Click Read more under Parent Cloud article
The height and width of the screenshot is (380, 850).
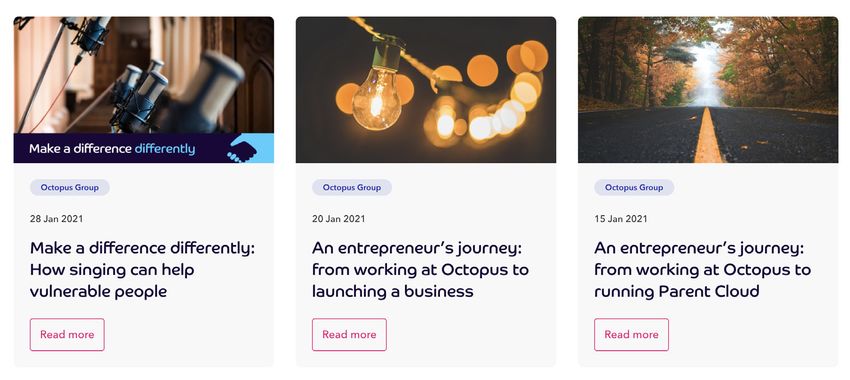[x=632, y=334]
